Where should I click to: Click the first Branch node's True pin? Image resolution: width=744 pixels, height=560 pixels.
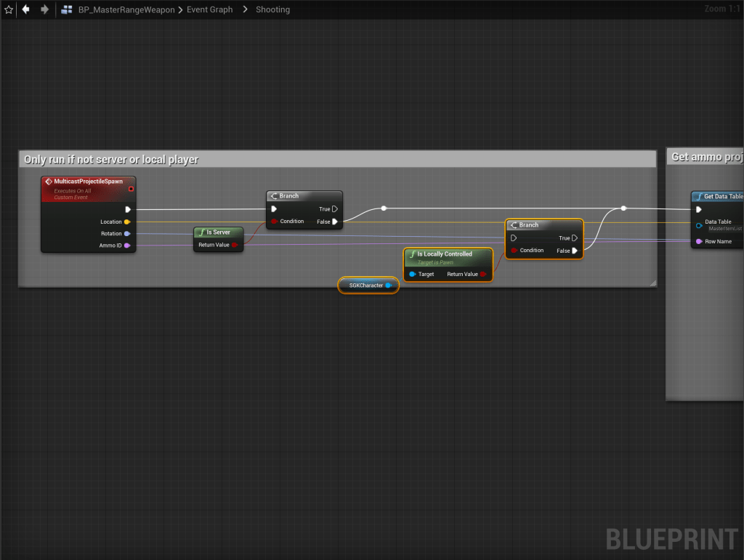click(x=334, y=209)
